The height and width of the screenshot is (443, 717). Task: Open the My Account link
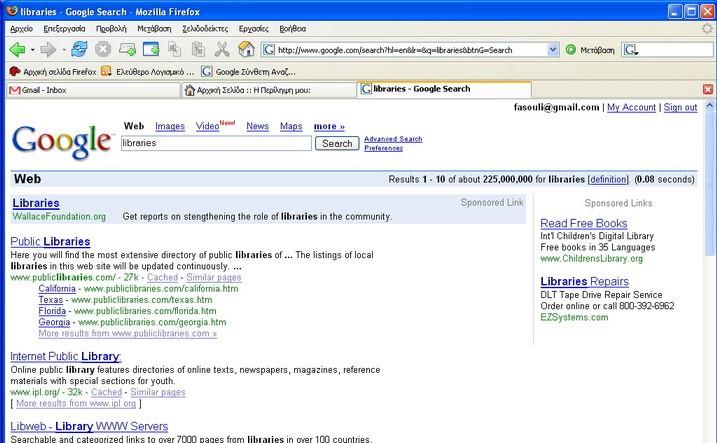click(x=631, y=107)
